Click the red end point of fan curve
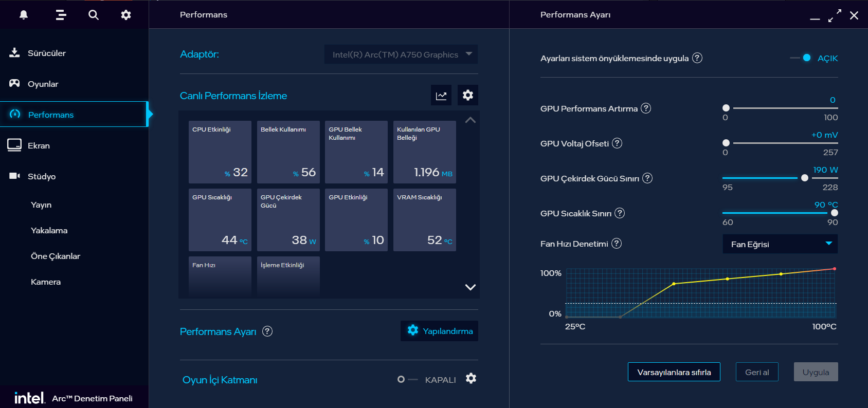The image size is (868, 408). [835, 269]
